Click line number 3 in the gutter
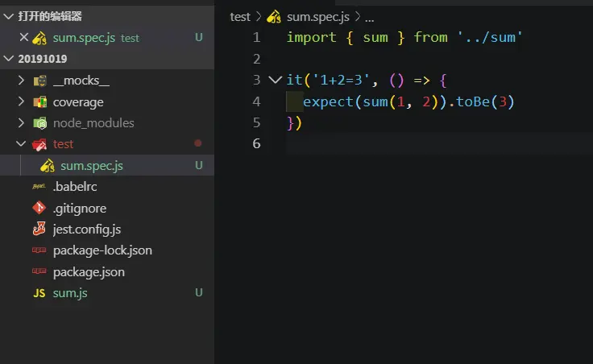 [x=256, y=80]
